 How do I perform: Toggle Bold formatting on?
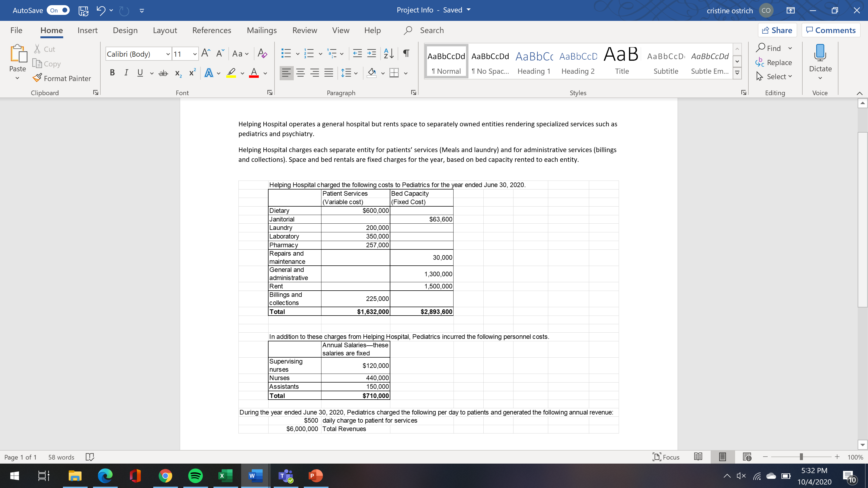tap(112, 73)
